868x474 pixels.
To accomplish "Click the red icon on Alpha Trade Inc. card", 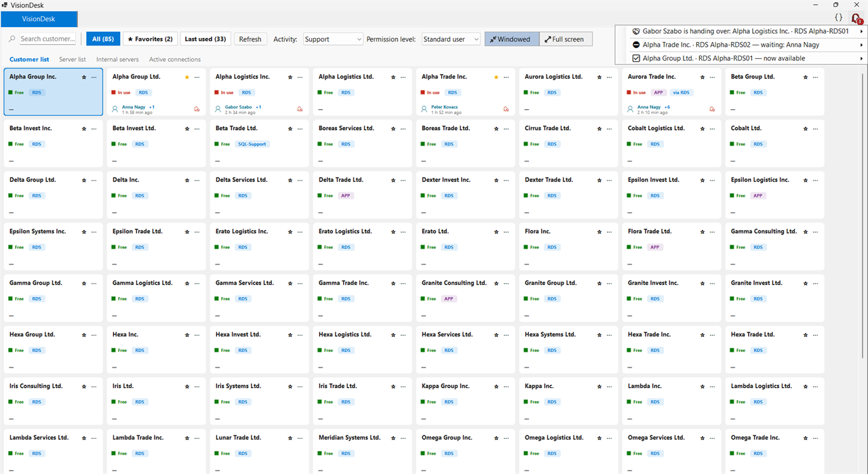I will pos(506,108).
